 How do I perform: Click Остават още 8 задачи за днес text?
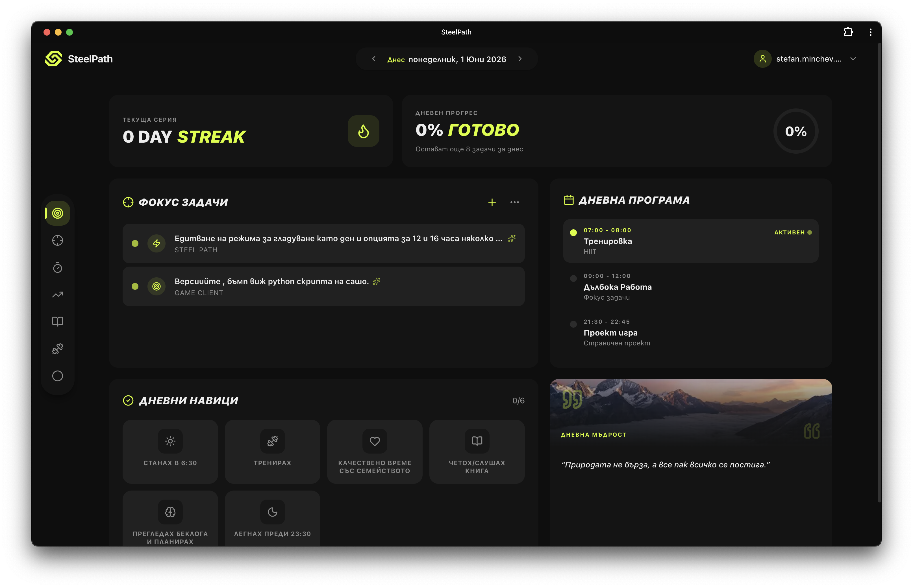(x=469, y=149)
